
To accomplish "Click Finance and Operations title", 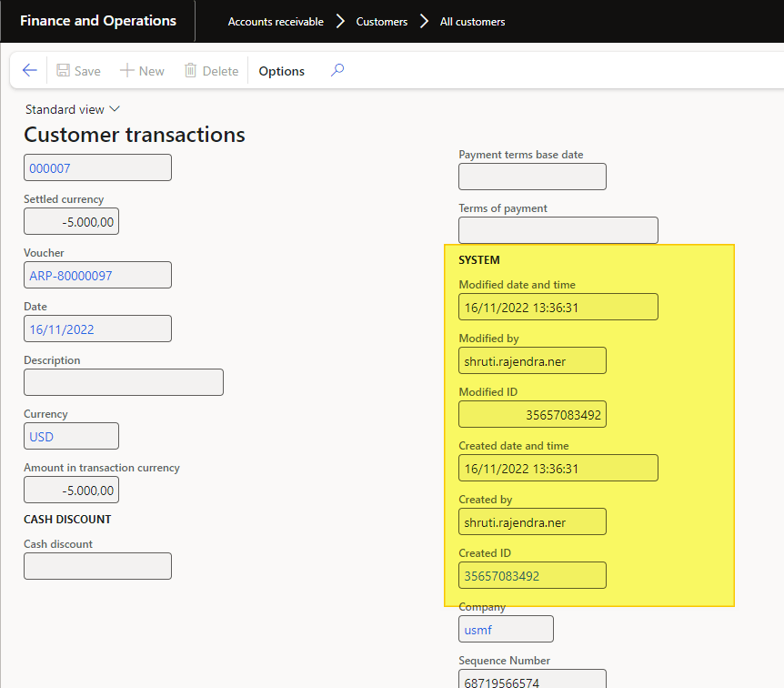I will [x=98, y=21].
